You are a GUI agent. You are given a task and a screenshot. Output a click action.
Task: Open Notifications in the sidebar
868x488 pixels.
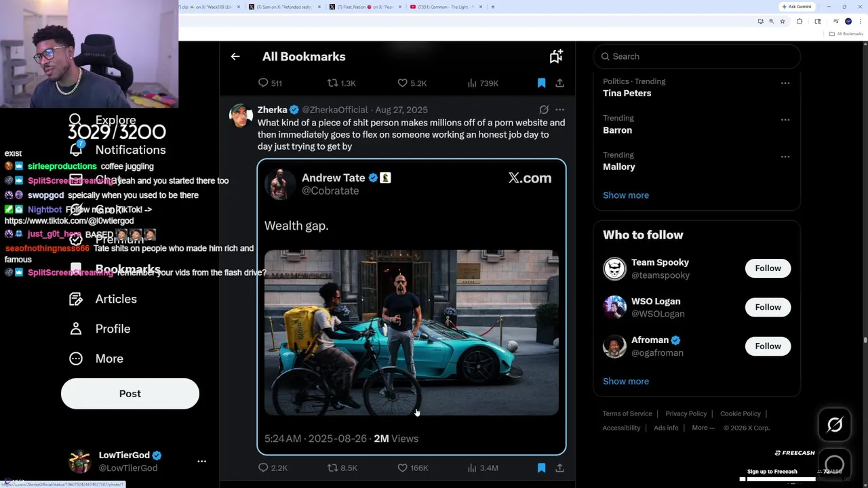point(117,150)
